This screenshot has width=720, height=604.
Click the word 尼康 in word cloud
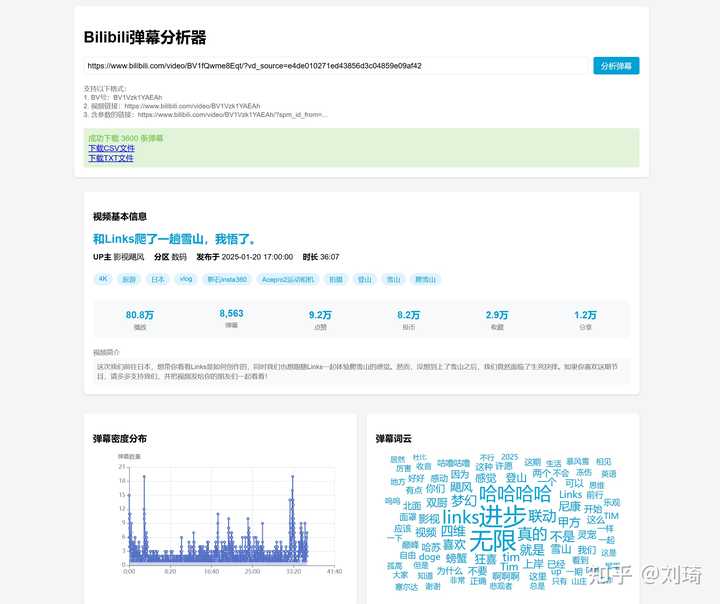tap(569, 506)
